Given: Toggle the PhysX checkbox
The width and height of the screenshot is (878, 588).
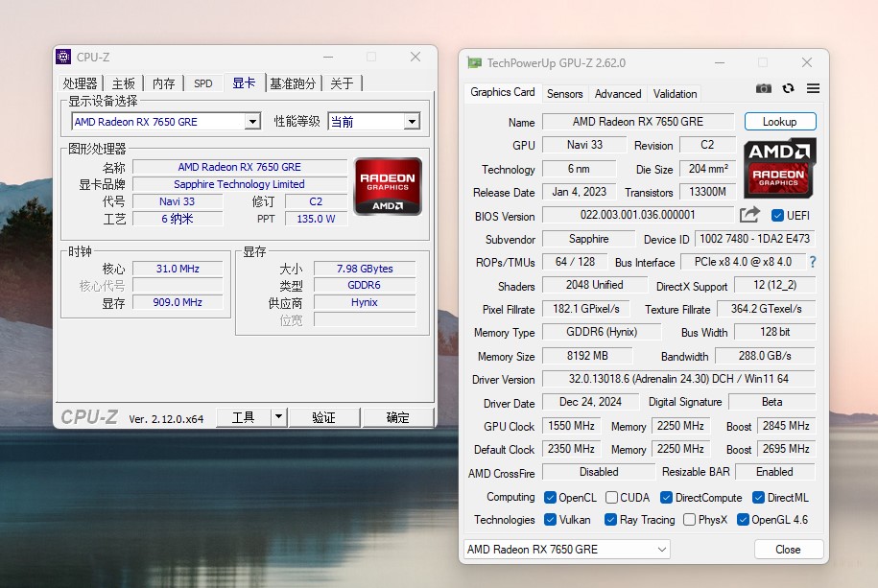Looking at the screenshot, I should [689, 520].
